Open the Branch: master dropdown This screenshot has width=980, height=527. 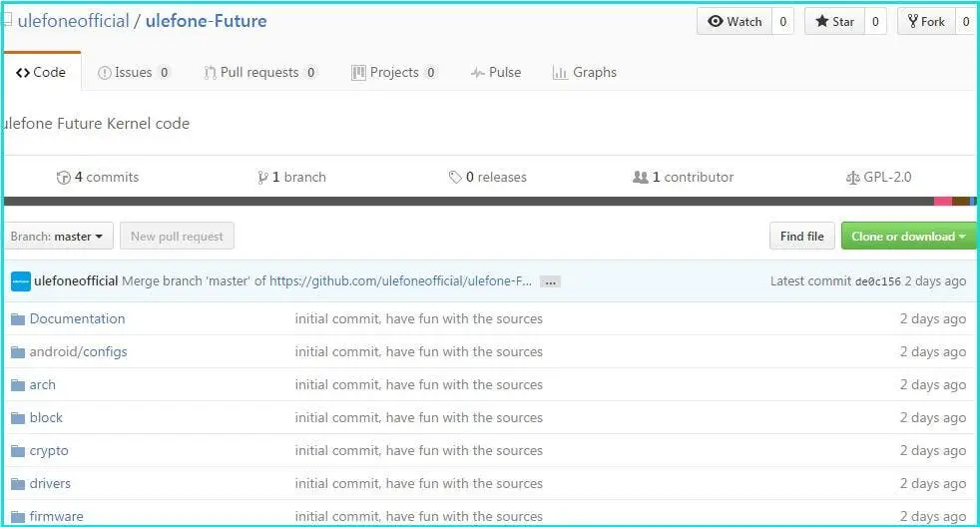click(x=58, y=237)
